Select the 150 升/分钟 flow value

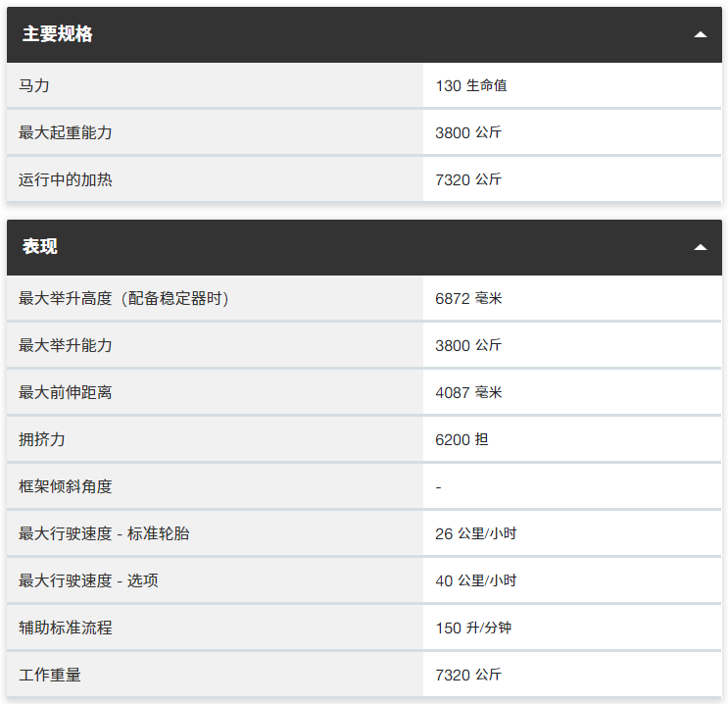click(x=473, y=628)
